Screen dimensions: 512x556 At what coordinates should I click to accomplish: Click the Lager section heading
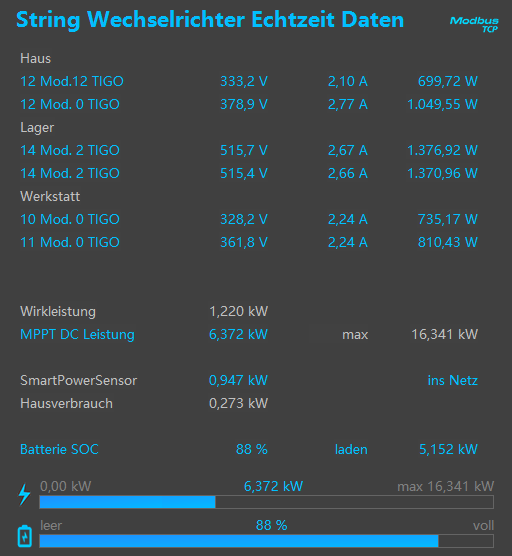pos(37,128)
